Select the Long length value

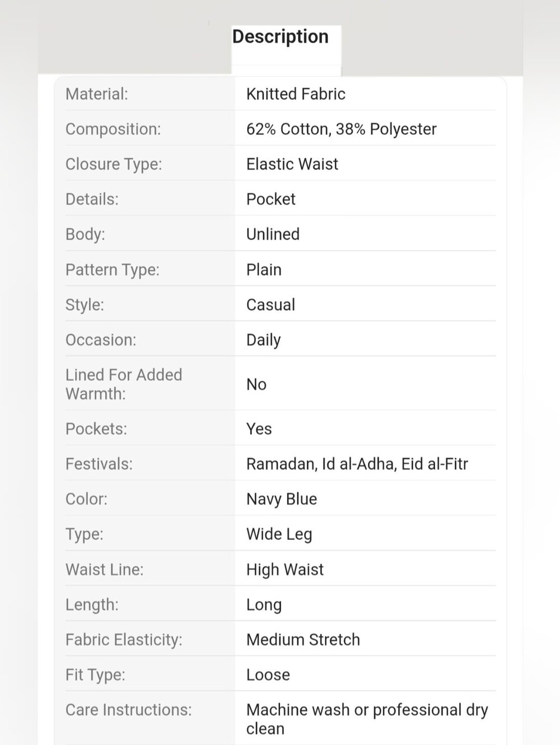264,605
